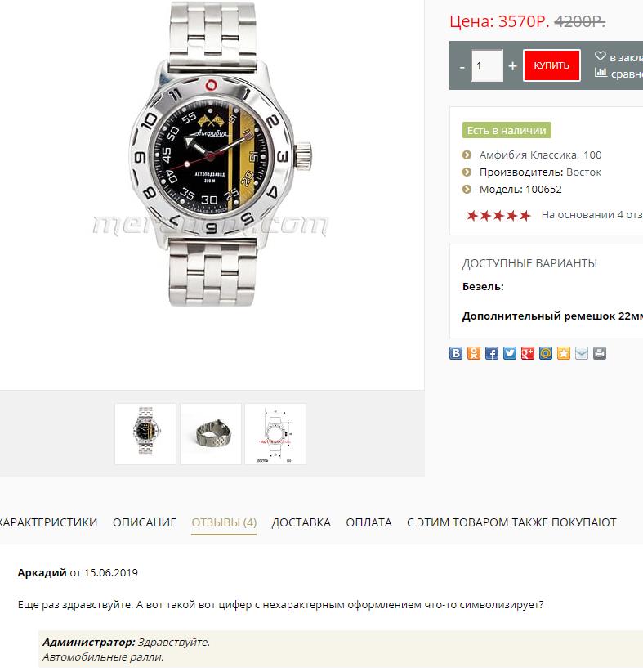The height and width of the screenshot is (672, 643).
Task: Click the red КУПИТЬ buy button
Action: tap(551, 65)
